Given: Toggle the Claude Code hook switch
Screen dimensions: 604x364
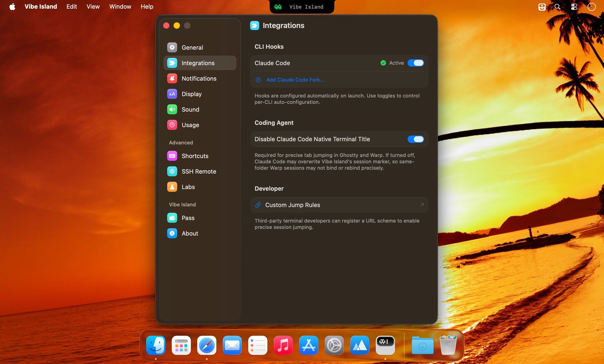Looking at the screenshot, I should (415, 63).
